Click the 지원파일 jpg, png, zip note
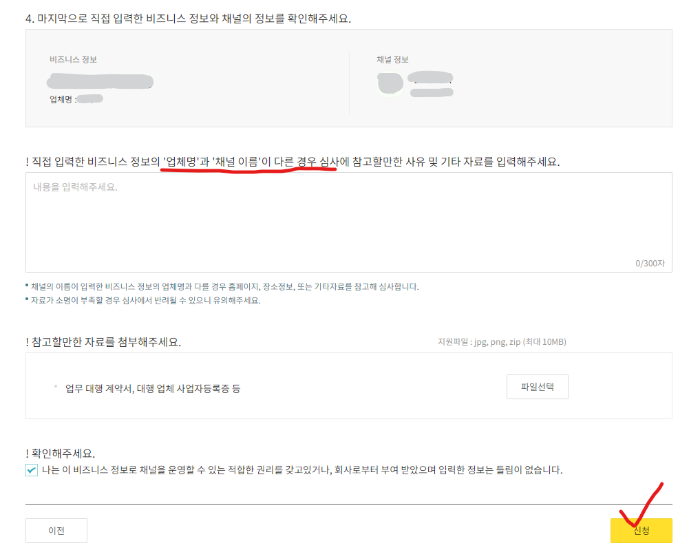 (502, 342)
